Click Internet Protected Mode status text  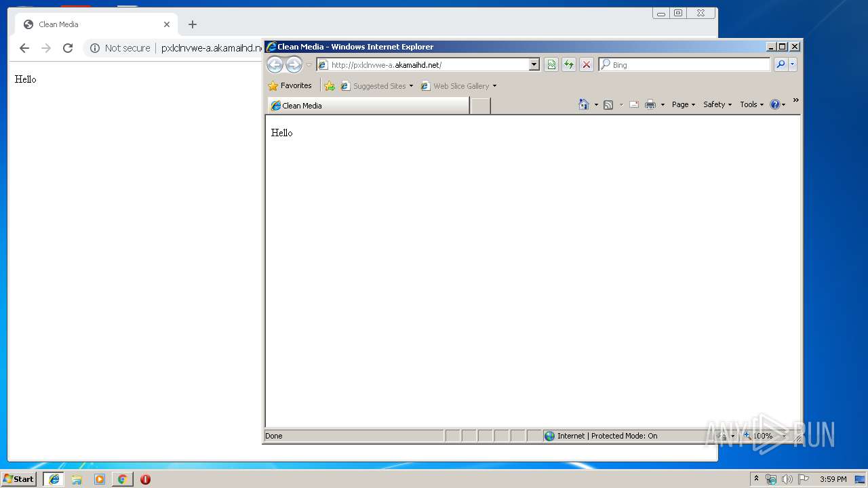click(x=607, y=436)
